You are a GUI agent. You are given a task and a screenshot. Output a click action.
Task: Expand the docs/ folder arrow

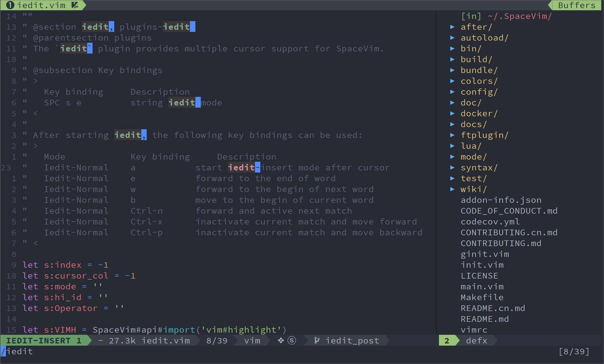click(x=452, y=124)
